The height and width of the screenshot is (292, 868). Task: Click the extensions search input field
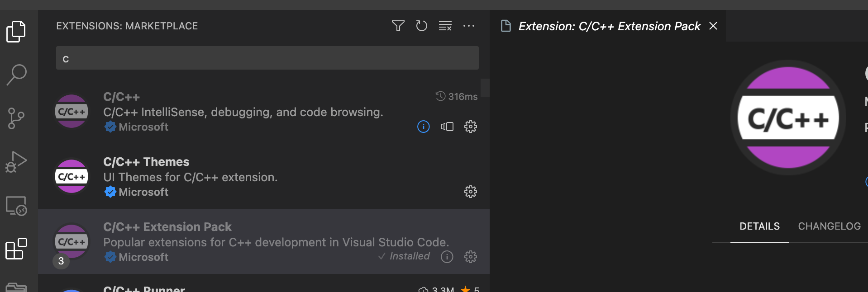pos(267,59)
